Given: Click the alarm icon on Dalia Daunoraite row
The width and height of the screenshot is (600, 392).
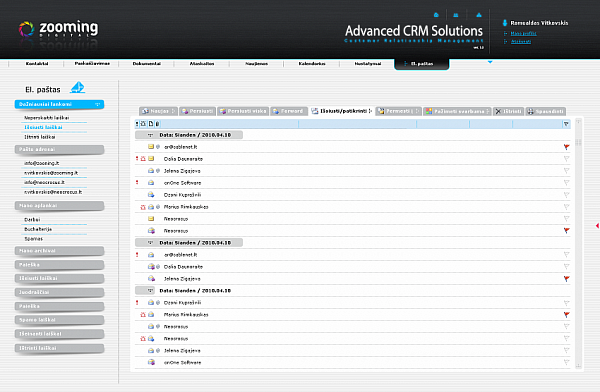Looking at the screenshot, I should [143, 158].
